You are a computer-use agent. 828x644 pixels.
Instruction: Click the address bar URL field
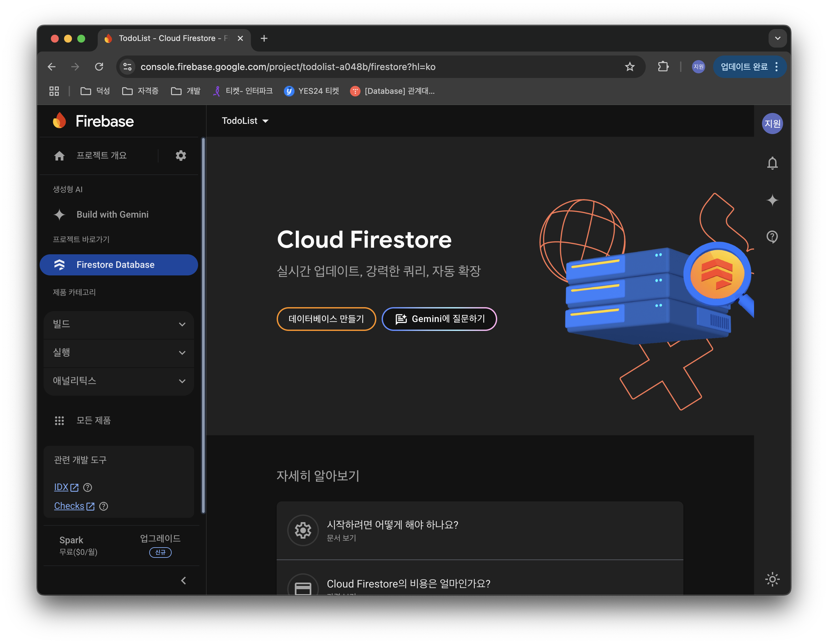tap(341, 67)
